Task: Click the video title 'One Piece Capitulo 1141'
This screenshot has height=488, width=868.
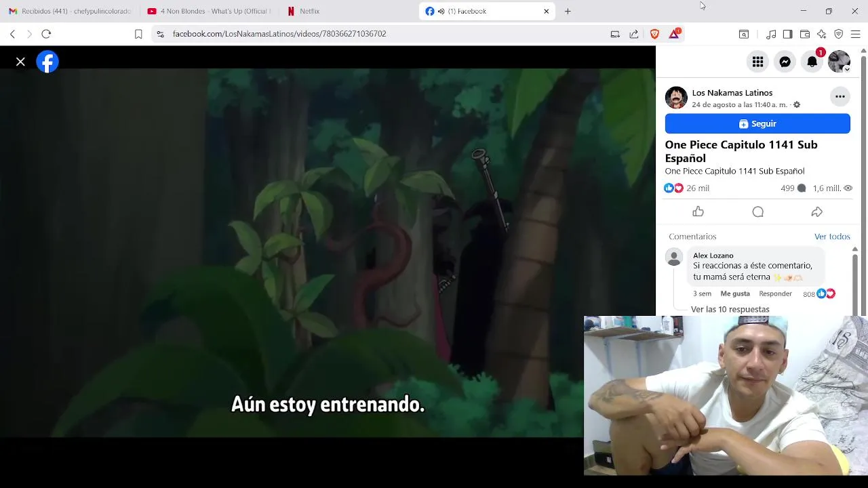Action: pos(741,151)
